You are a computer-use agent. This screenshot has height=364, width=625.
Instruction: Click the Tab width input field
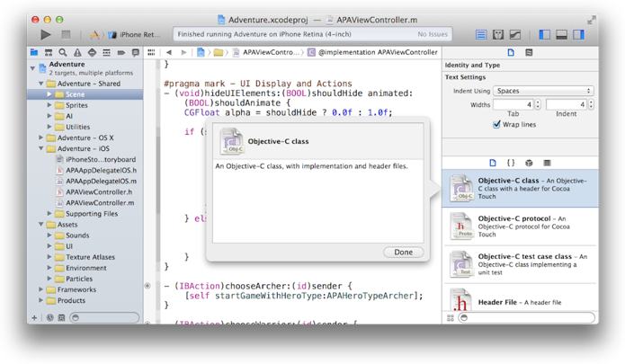coord(513,104)
